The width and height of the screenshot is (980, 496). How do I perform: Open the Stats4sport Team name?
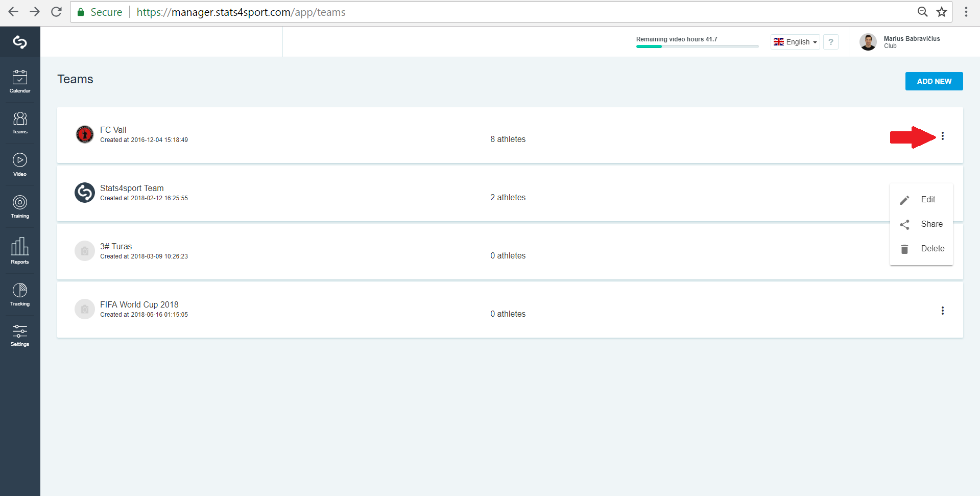coord(132,188)
